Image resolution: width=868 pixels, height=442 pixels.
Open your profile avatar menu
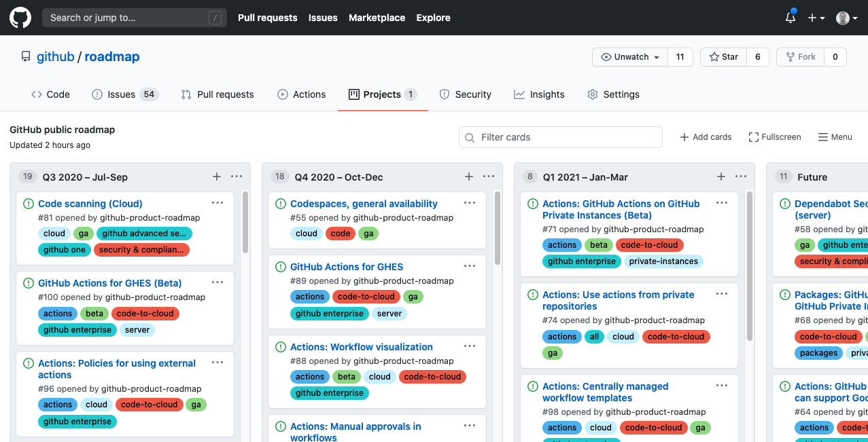point(844,18)
